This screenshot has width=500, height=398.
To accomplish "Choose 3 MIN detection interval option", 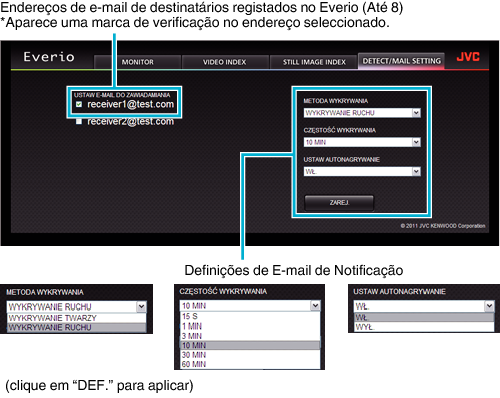I will click(250, 336).
